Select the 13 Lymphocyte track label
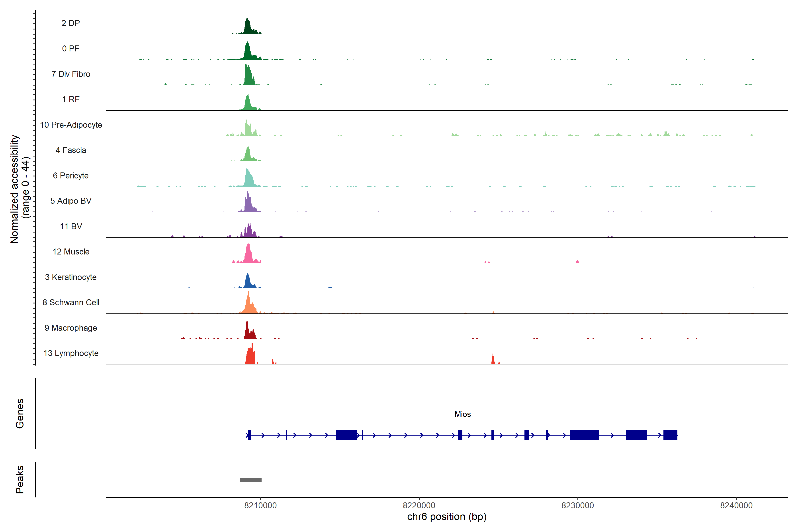798x532 pixels. pyautogui.click(x=71, y=353)
